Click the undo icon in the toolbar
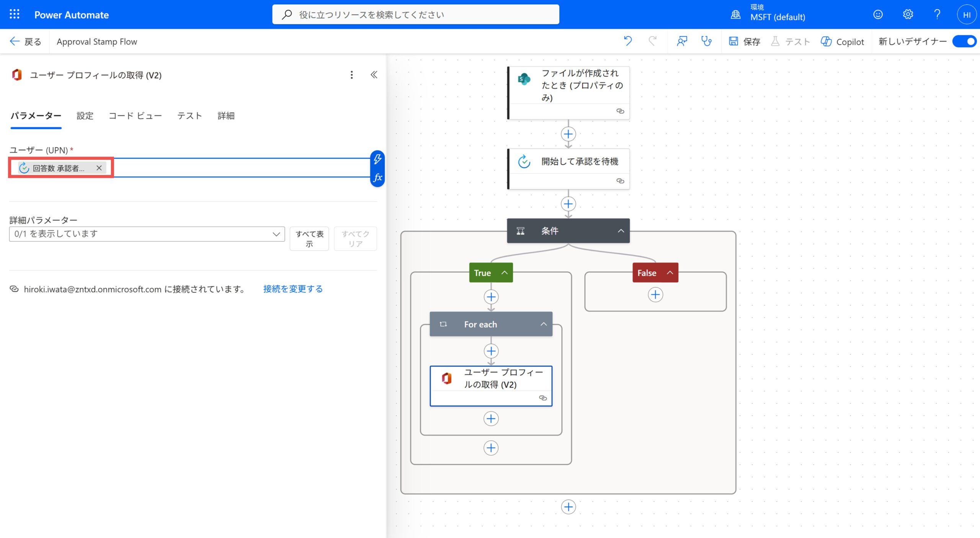 click(627, 41)
